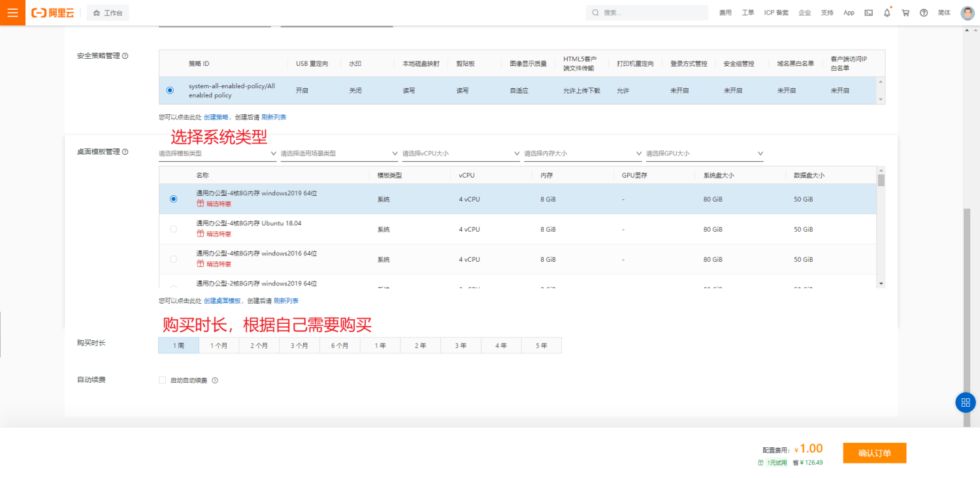This screenshot has height=478, width=980.
Task: Open the 请选择vCPU大小 dropdown
Action: click(461, 153)
